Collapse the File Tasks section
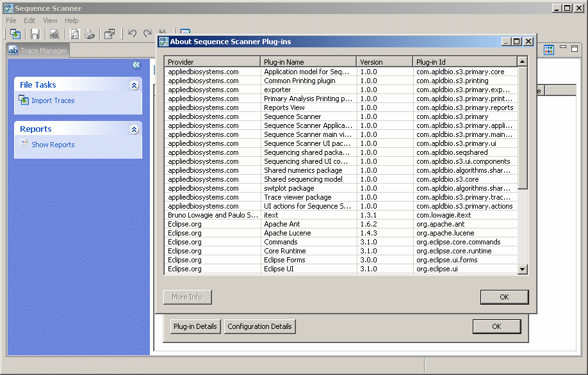The image size is (588, 375). point(134,85)
